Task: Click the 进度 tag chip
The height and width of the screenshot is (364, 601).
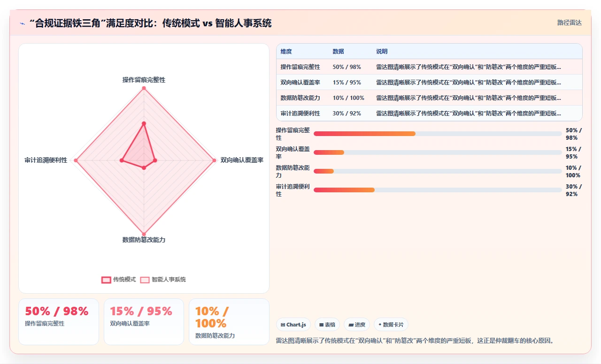Action: pyautogui.click(x=357, y=325)
